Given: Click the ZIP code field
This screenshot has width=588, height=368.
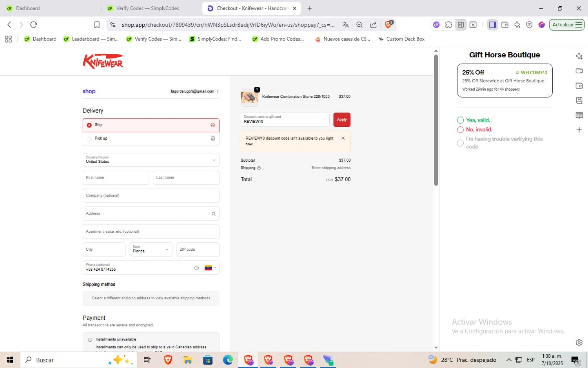Looking at the screenshot, I should tap(198, 250).
